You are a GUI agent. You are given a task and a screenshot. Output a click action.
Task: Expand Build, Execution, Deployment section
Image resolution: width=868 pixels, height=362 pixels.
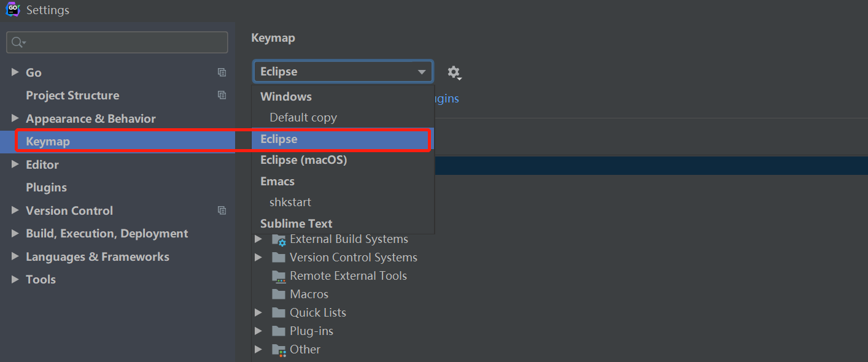(x=15, y=233)
